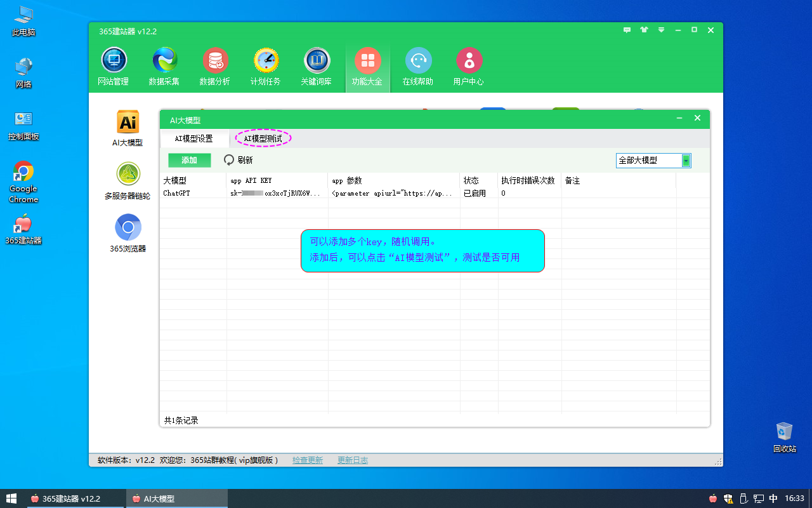The image size is (812, 508).
Task: Minimize the AI大模型 dialog
Action: click(x=679, y=119)
